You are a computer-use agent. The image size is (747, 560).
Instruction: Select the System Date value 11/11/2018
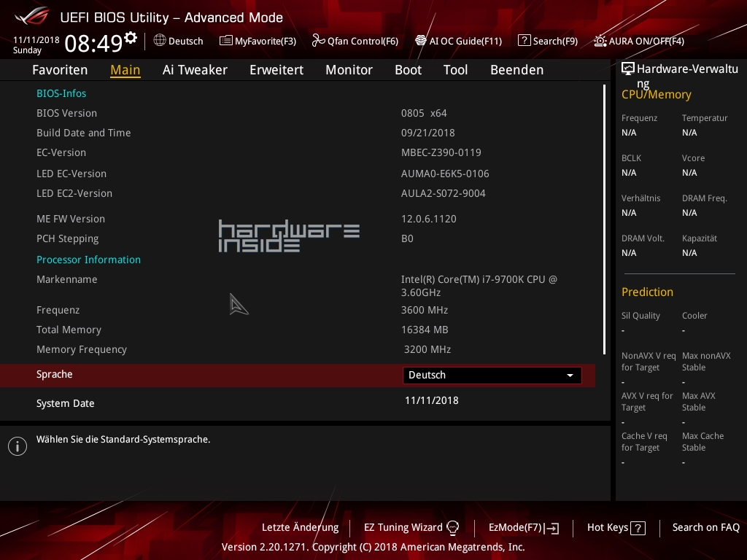tap(432, 400)
